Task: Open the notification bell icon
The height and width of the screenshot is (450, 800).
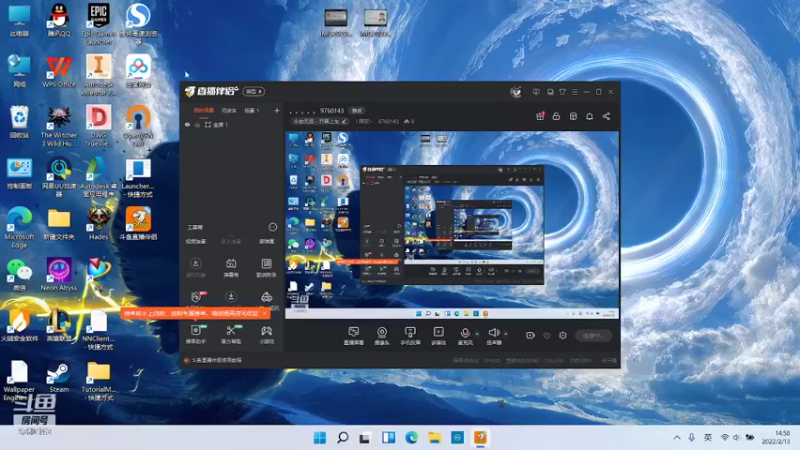Action: pos(589,116)
